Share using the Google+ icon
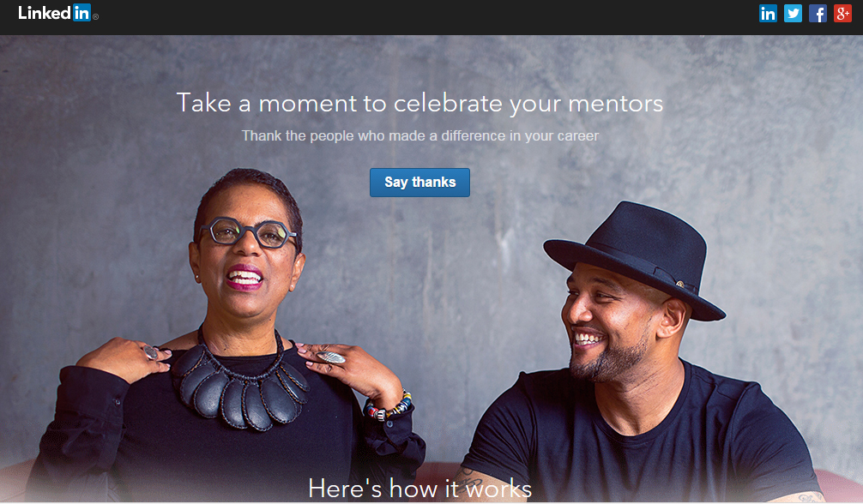The width and height of the screenshot is (863, 504). coord(842,14)
